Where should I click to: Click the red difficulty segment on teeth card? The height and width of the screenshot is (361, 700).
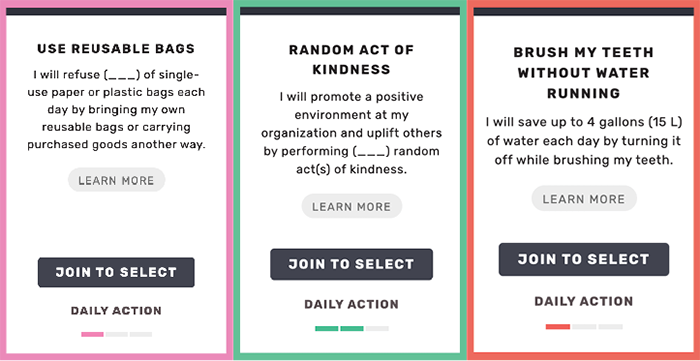coord(558,327)
